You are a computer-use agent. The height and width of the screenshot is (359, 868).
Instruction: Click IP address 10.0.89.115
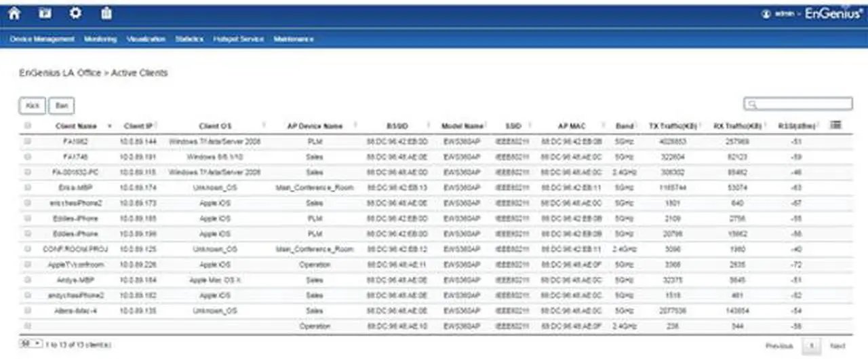(x=140, y=172)
